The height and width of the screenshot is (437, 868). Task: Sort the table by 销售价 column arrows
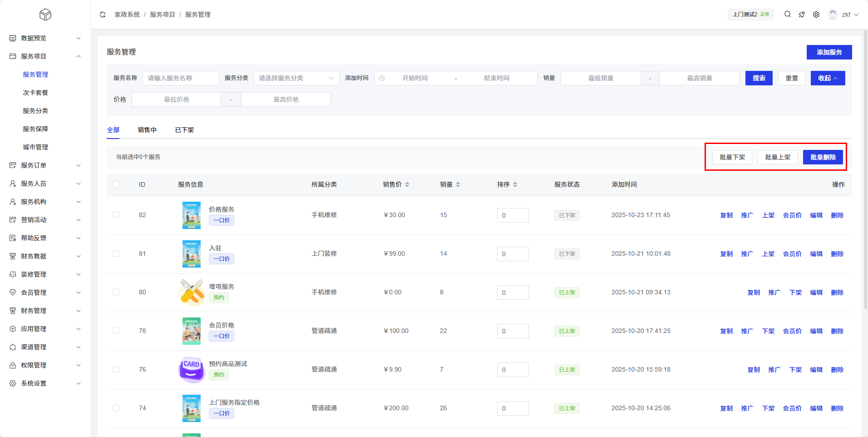407,184
